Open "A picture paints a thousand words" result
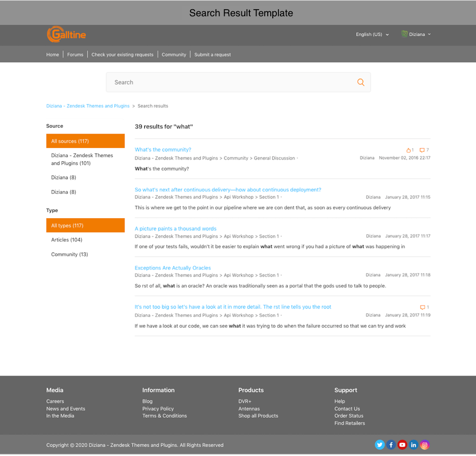476x456 pixels. pyautogui.click(x=175, y=229)
